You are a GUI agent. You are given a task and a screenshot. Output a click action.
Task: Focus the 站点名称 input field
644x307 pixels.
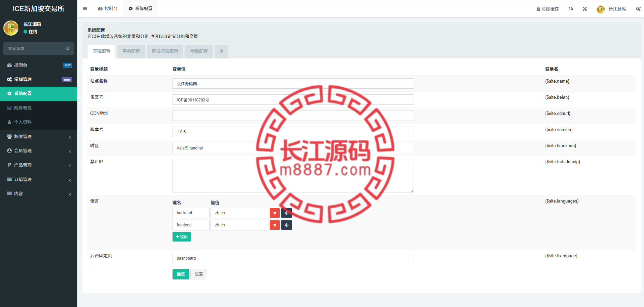click(x=293, y=84)
